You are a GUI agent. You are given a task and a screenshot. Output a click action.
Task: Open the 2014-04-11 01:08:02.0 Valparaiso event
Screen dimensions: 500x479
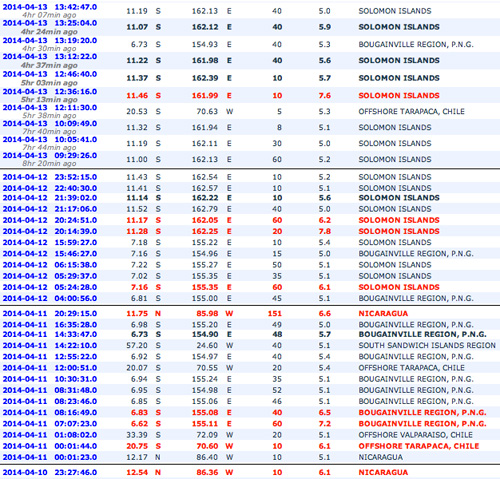[x=50, y=435]
